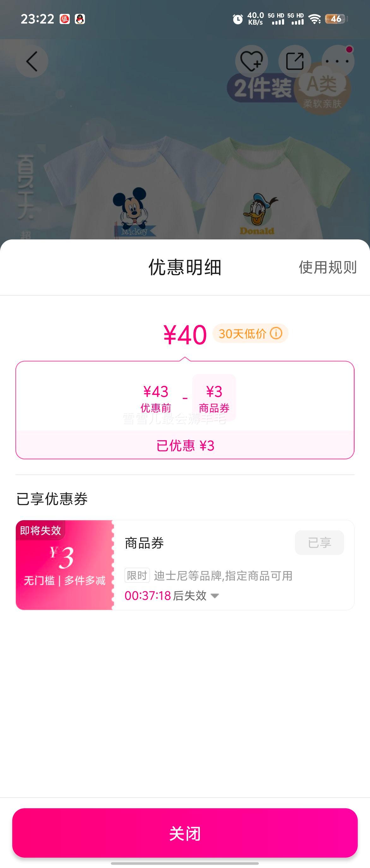Tap the 30天低价 info icon
370x868 pixels.
[x=276, y=334]
